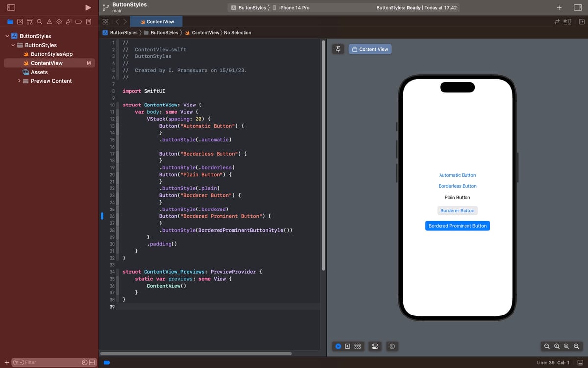Open the Debug navigator icon
This screenshot has height=368, width=588.
[69, 22]
